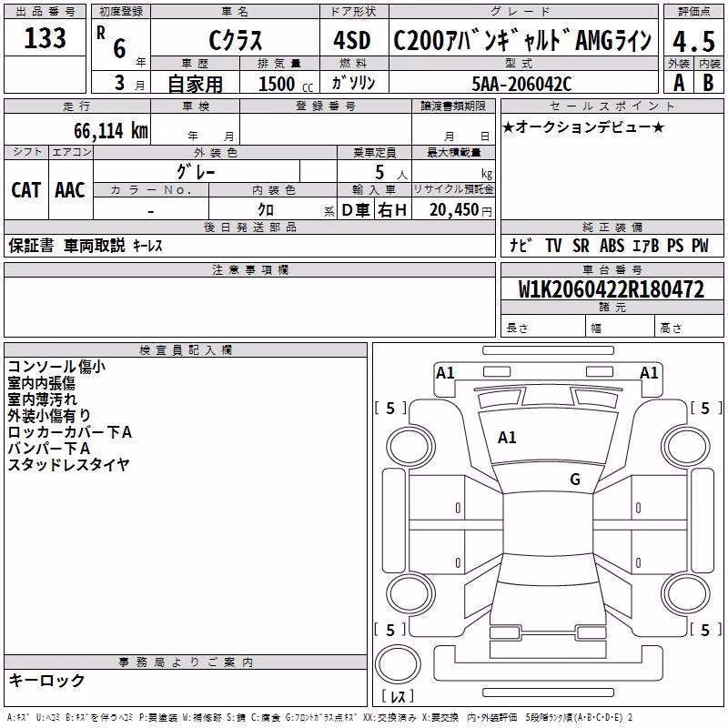
Task: Click 車両取説 in later-shipped parts
Action: click(x=95, y=246)
